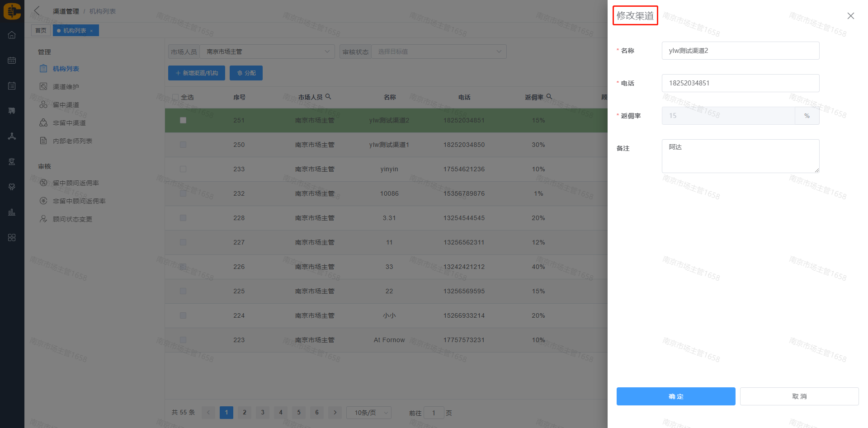Open the 10条/页 page size dropdown
868x428 pixels.
tap(369, 413)
